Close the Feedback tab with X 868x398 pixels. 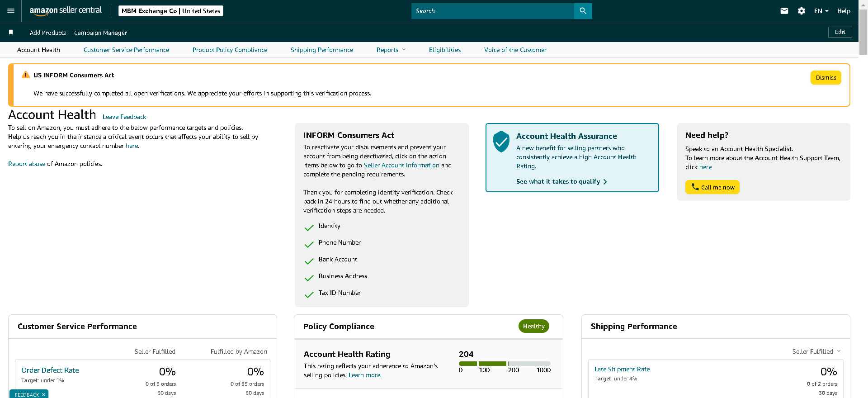43,395
